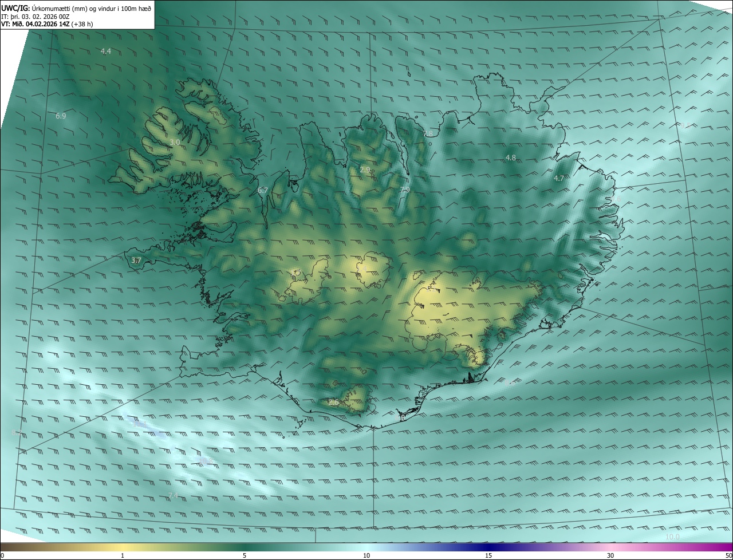
Task: Click the map value '6.9'
Action: pyautogui.click(x=61, y=116)
